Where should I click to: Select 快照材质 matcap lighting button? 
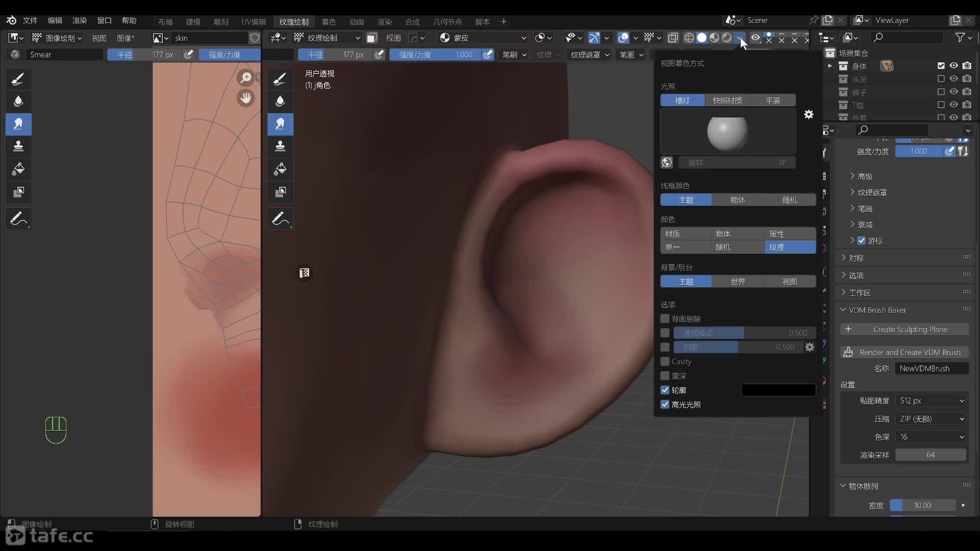point(727,101)
